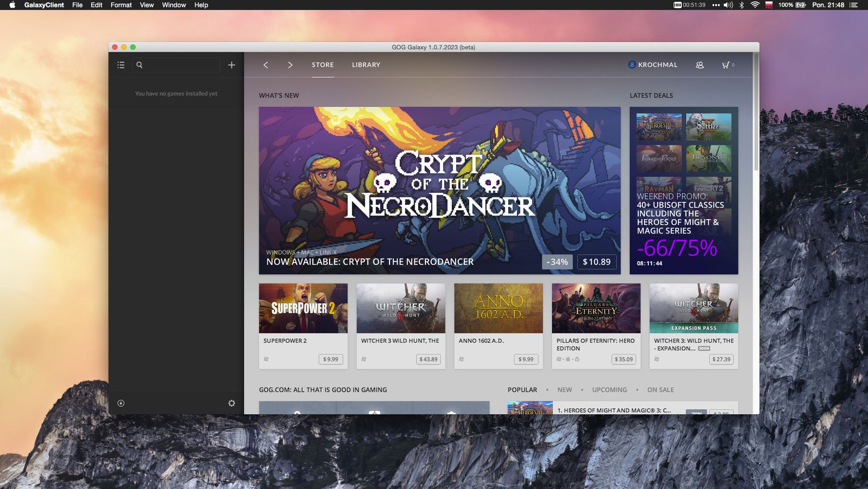Open the Window menu
This screenshot has height=489, width=868.
(174, 5)
